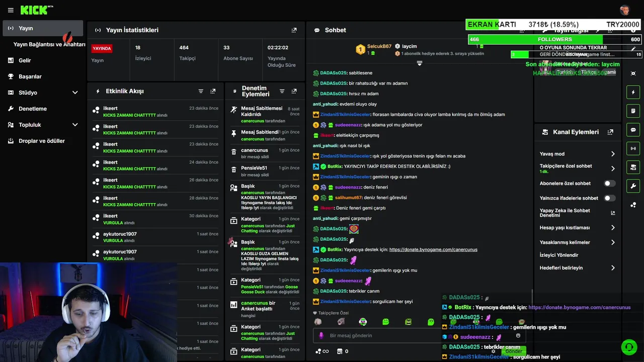Open filter options in Etkinlik Akışı

click(x=201, y=91)
